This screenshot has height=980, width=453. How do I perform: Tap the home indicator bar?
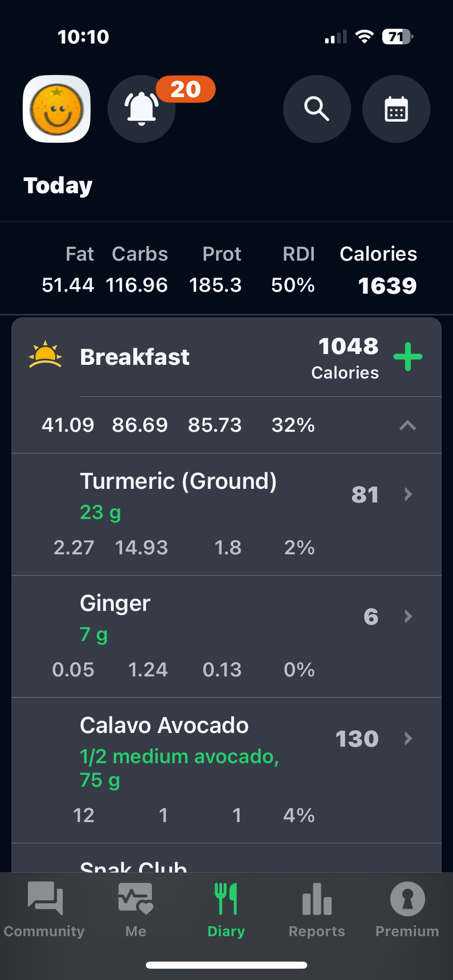click(x=226, y=965)
